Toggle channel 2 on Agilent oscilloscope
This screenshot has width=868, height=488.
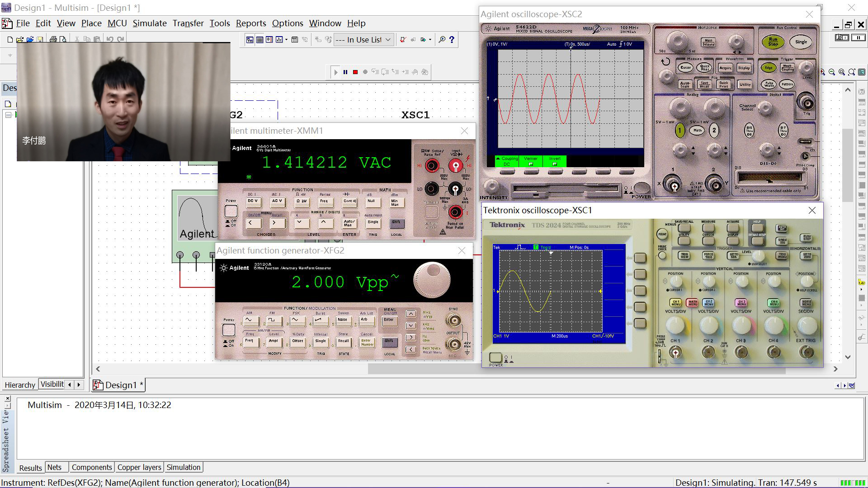tap(714, 131)
